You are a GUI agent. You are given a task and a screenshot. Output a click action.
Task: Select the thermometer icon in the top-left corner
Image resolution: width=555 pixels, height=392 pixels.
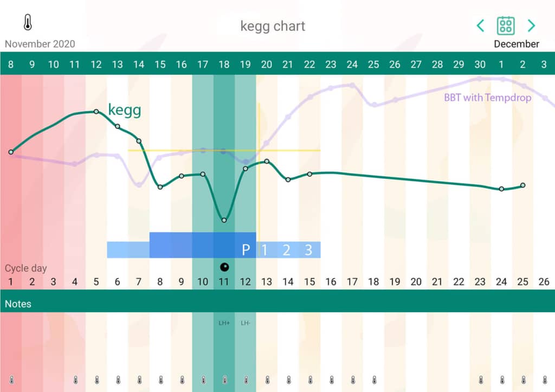tap(27, 21)
